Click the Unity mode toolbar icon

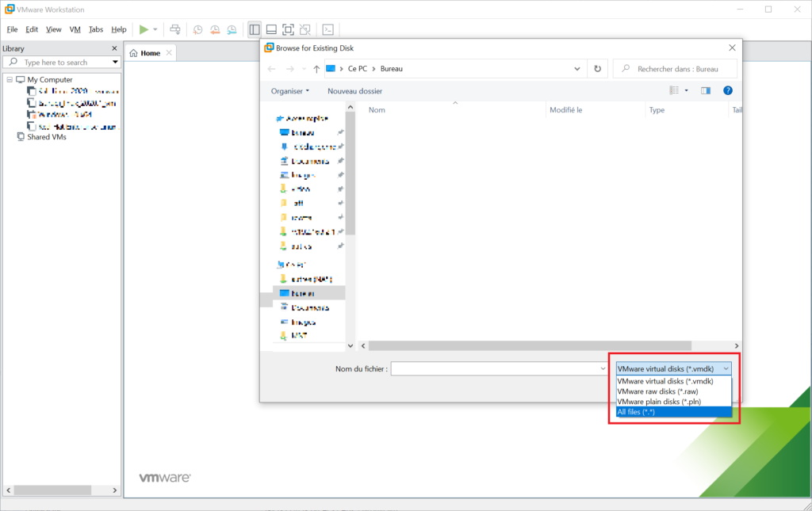coord(305,29)
